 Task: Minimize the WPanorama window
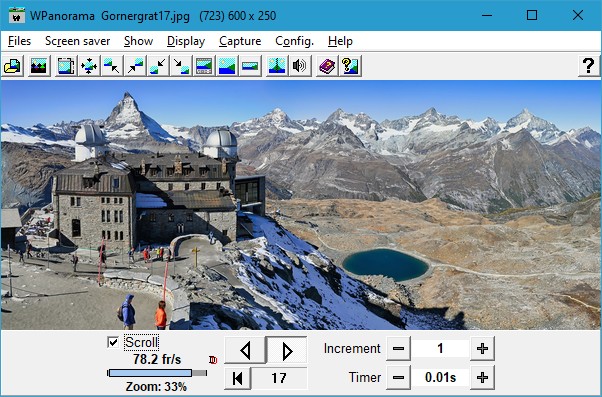[x=487, y=15]
